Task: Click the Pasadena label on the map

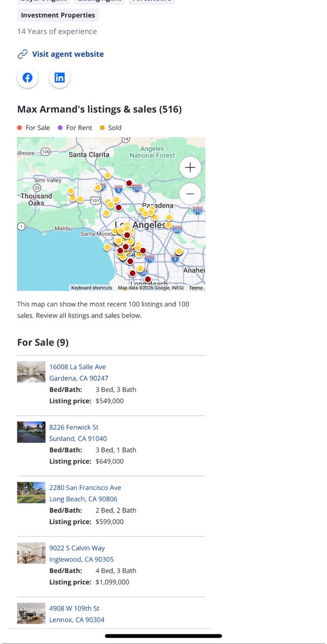Action: point(159,206)
